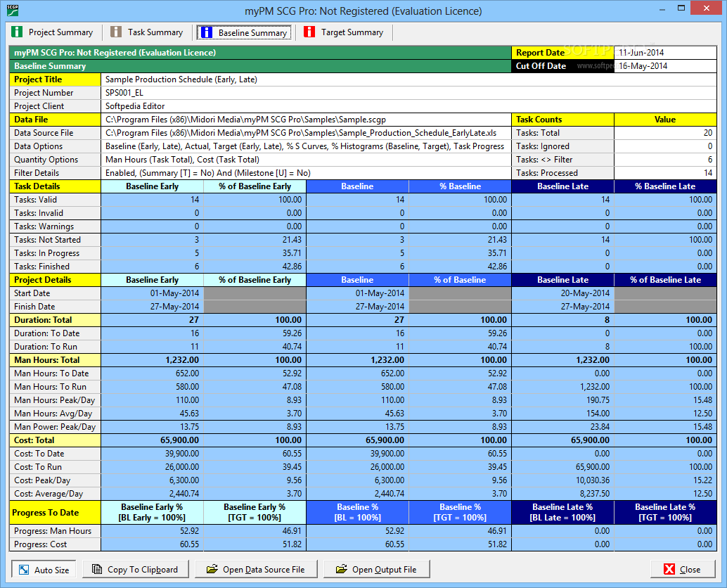
Task: Click the Man Hours: Peak/Day label
Action: (54, 400)
